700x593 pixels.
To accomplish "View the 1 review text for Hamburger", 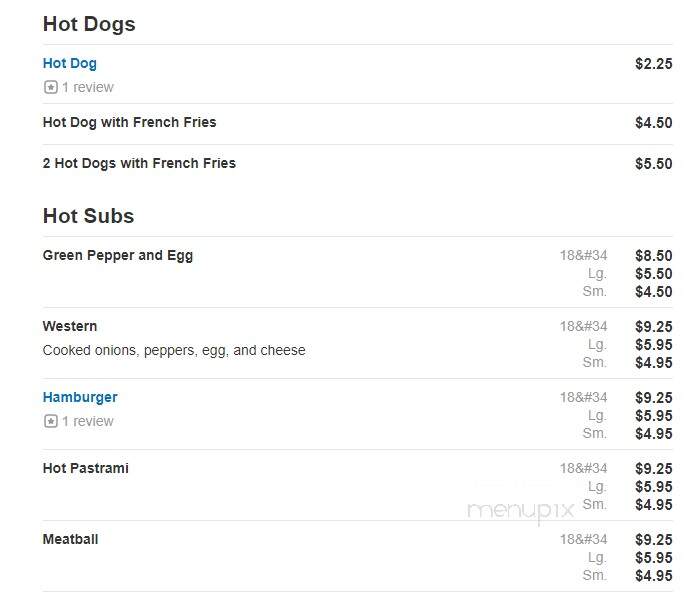I will pos(88,421).
